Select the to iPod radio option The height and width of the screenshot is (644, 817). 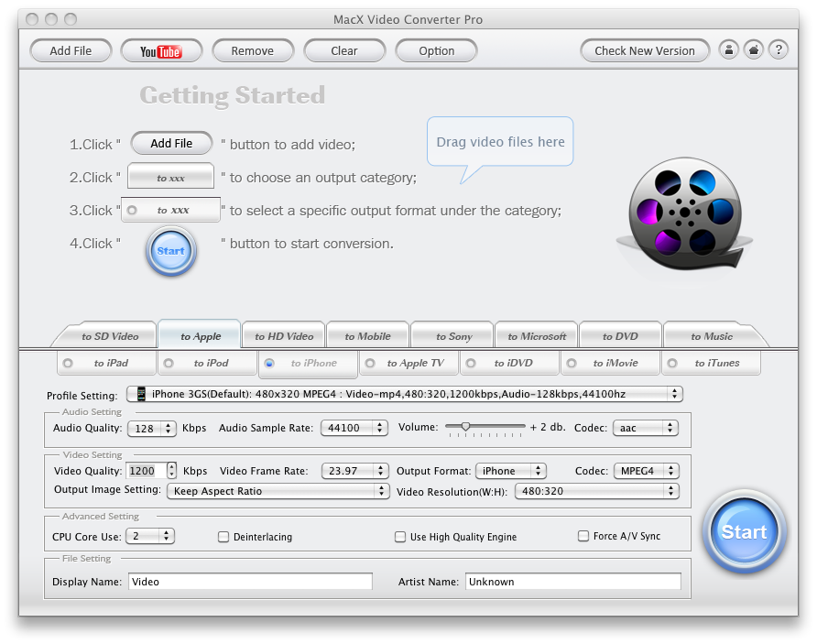pos(169,363)
